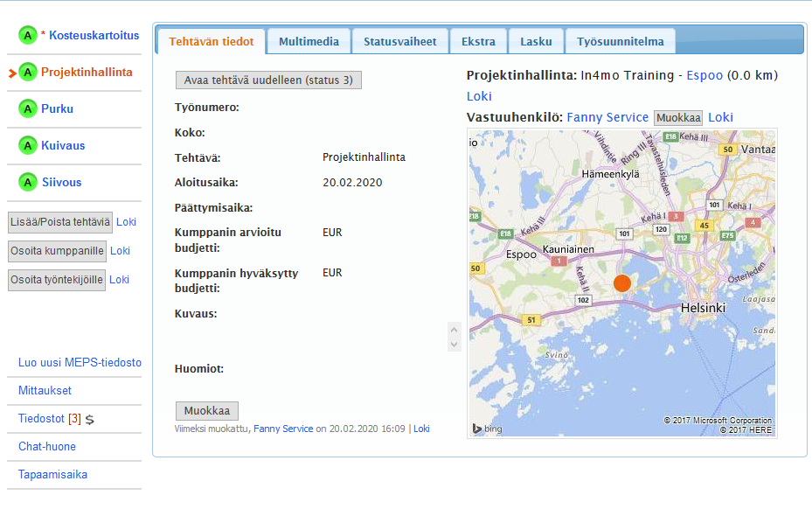The height and width of the screenshot is (516, 812).
Task: Click the green A icon beside Purku
Action: 28,109
